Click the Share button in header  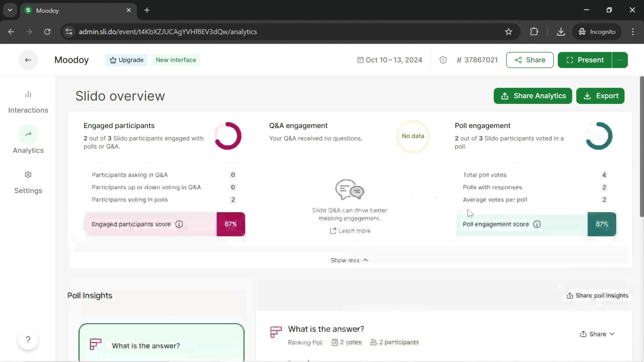point(530,60)
